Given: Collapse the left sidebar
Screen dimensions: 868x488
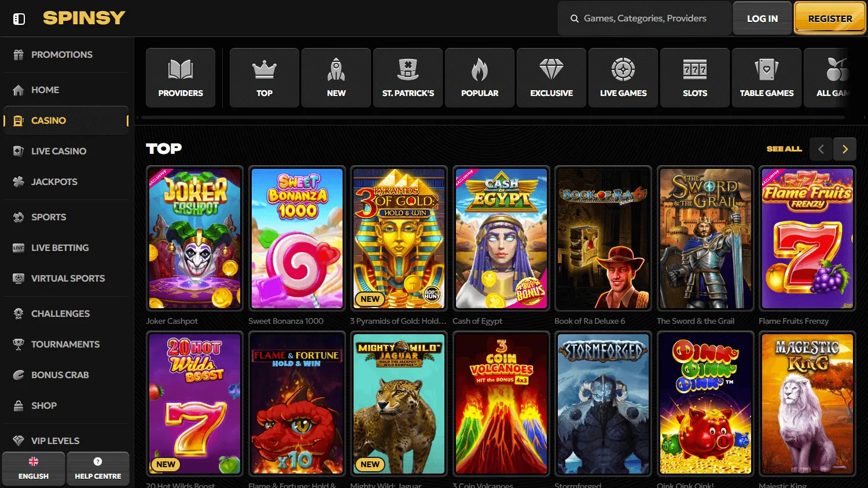Looking at the screenshot, I should [x=19, y=18].
